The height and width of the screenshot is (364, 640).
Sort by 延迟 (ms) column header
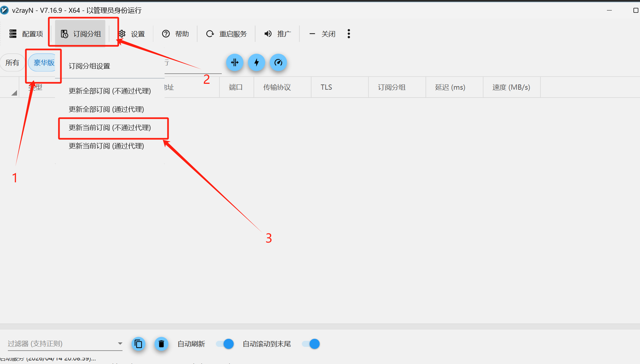[450, 87]
